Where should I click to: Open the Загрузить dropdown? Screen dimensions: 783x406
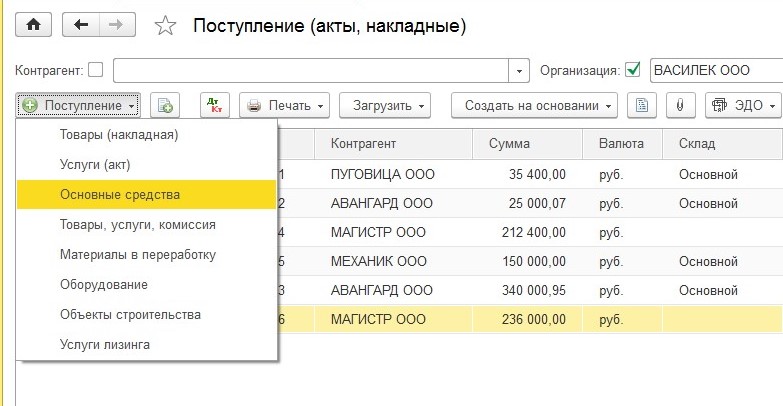coord(385,105)
